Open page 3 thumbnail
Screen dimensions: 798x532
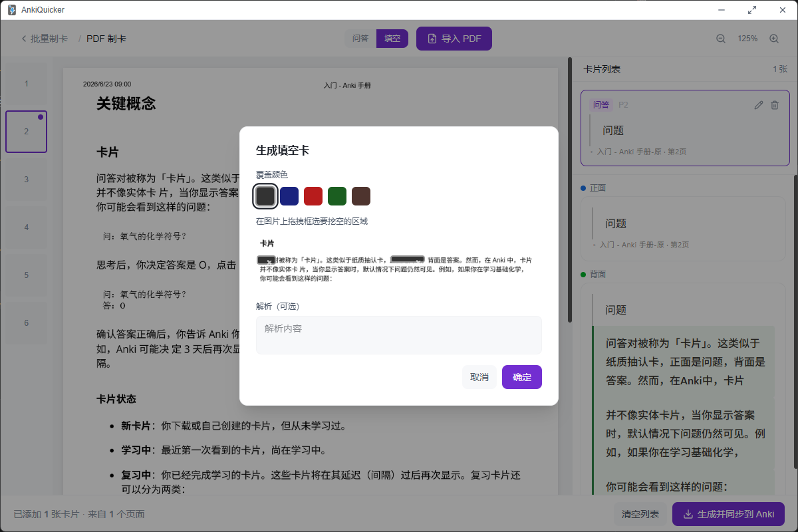(x=27, y=180)
